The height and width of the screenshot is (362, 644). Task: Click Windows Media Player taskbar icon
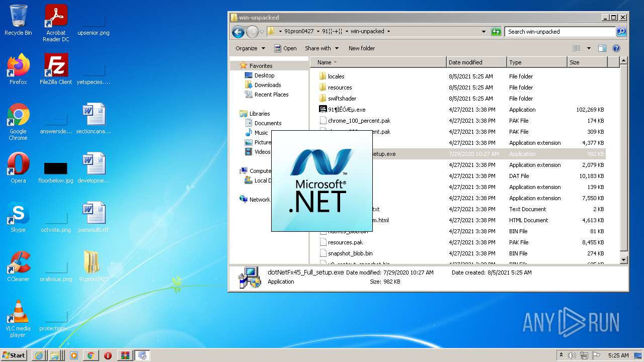[x=74, y=355]
